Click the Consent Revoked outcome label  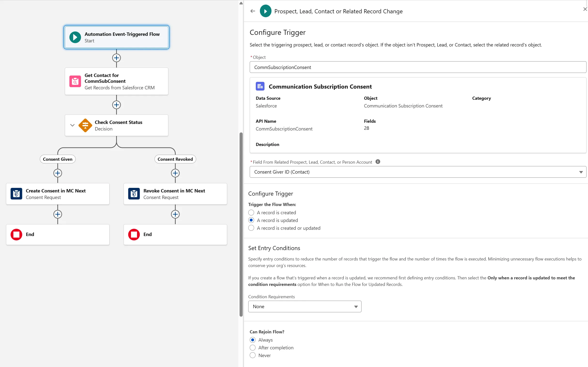[175, 159]
